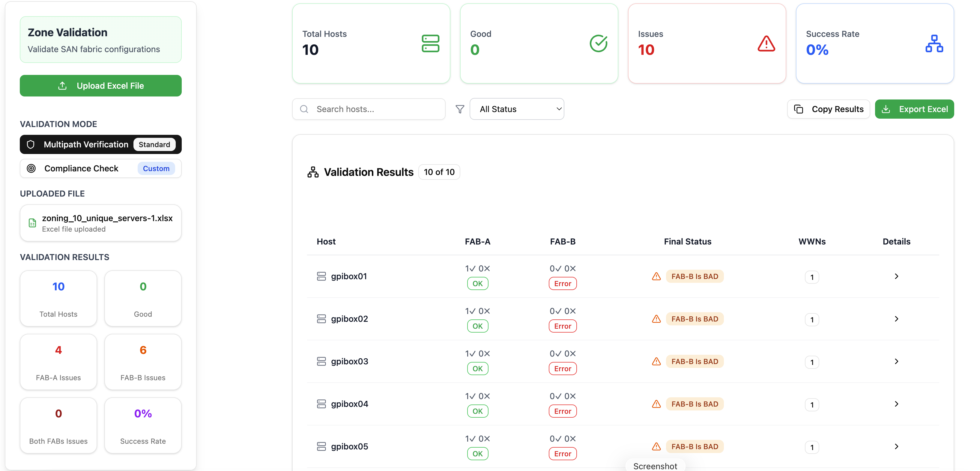Screen dimensions: 980x471
Task: Click the Upload Excel File button
Action: coord(100,86)
